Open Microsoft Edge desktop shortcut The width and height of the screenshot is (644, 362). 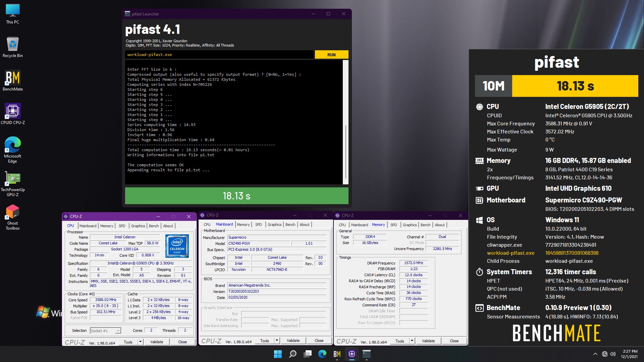[x=12, y=150]
